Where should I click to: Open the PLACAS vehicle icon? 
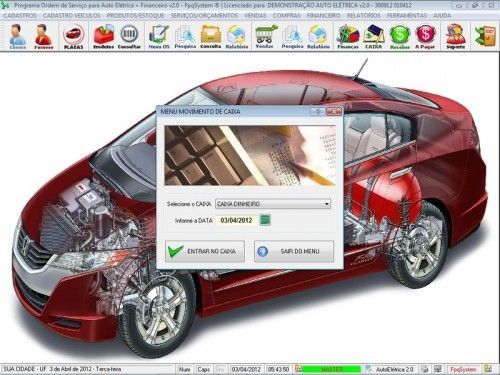pyautogui.click(x=73, y=37)
